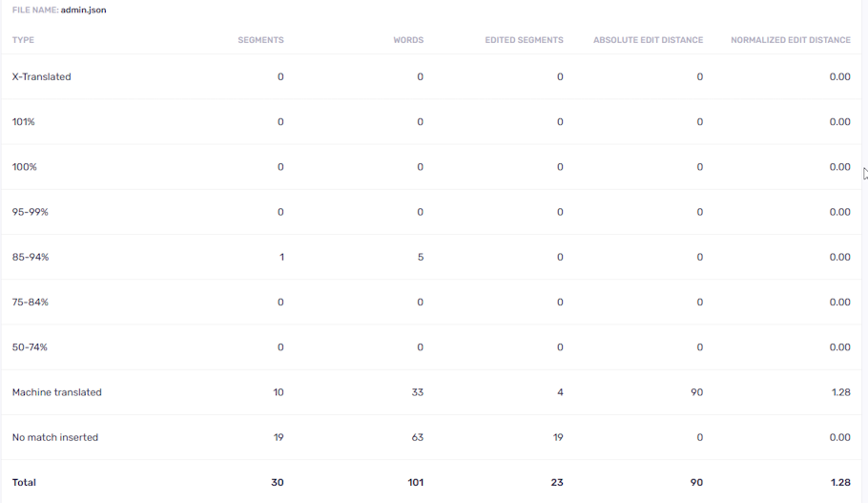Select the 95-99% row label
Viewport: 868px width, 503px height.
pos(30,212)
